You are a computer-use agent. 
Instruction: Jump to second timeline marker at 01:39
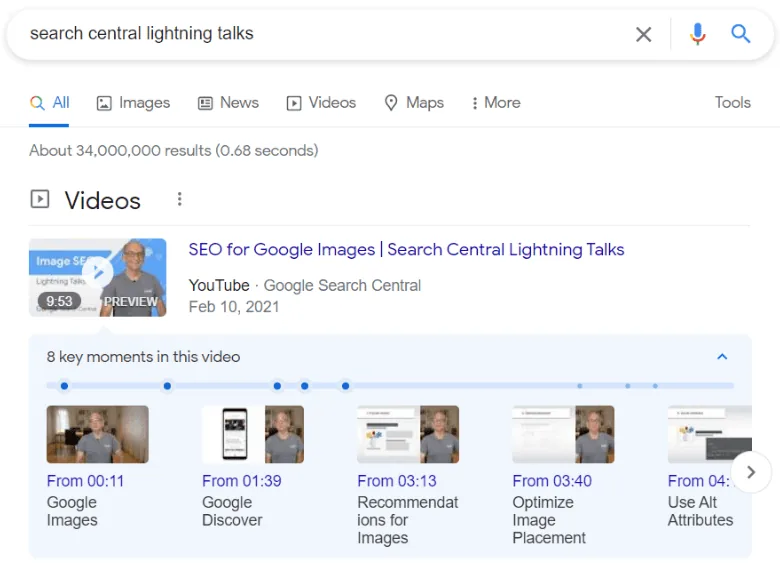167,385
